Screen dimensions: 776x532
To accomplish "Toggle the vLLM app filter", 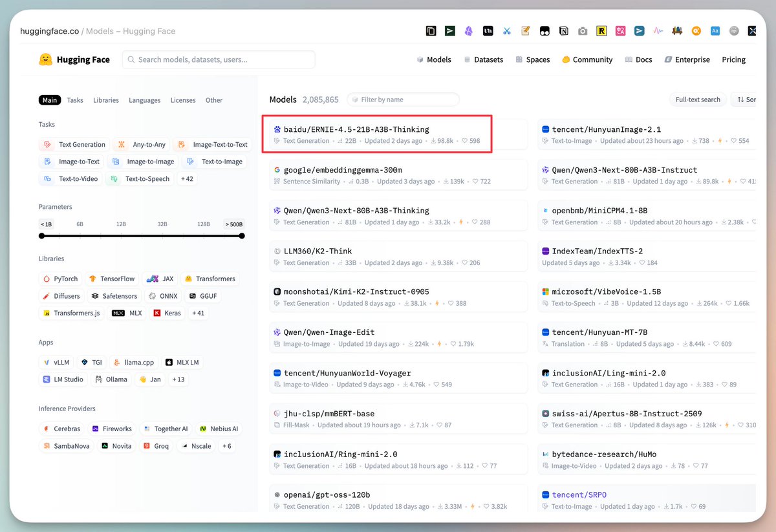I will coord(56,362).
